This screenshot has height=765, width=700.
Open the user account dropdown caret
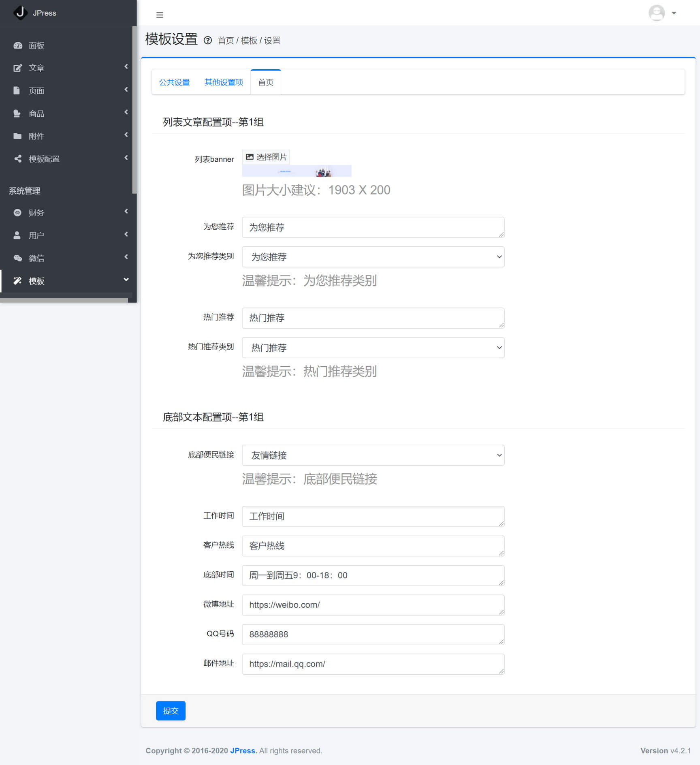pyautogui.click(x=674, y=13)
